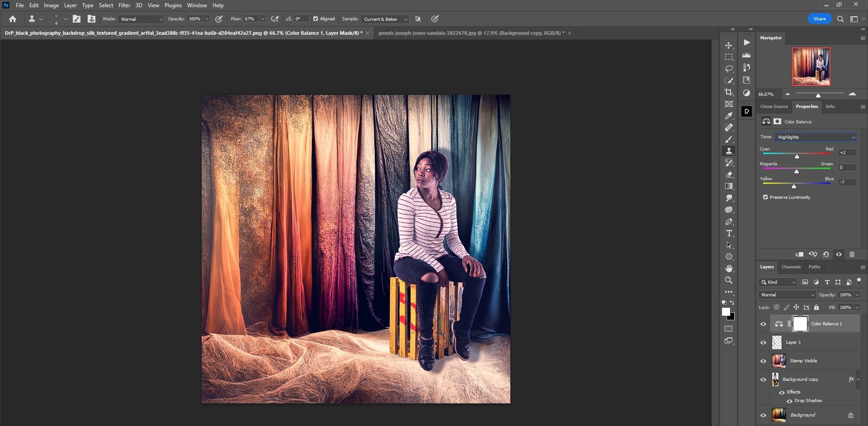
Task: Select the Crop tool
Action: click(x=729, y=92)
